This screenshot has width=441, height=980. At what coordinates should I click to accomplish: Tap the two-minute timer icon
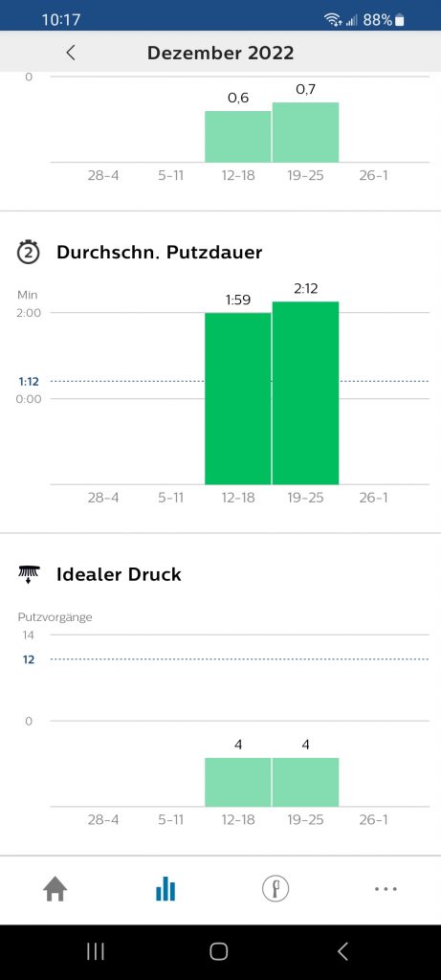(28, 252)
